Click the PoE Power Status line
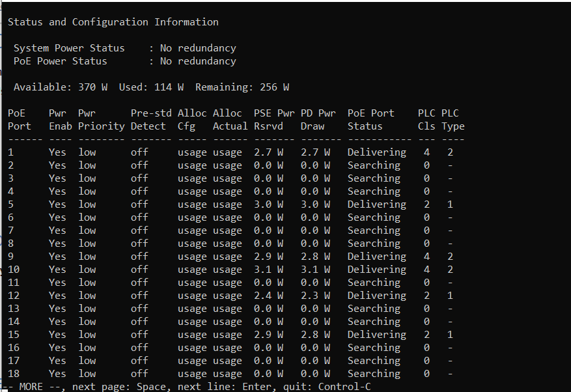This screenshot has width=571, height=392. click(x=125, y=61)
